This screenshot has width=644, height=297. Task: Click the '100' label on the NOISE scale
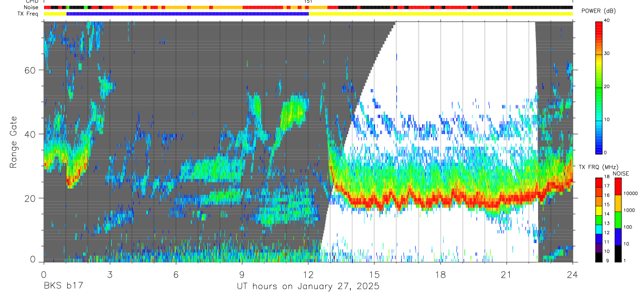(629, 227)
